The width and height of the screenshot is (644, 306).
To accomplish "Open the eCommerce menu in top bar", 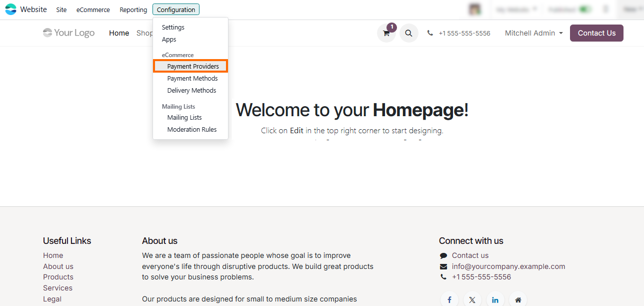I will click(93, 10).
